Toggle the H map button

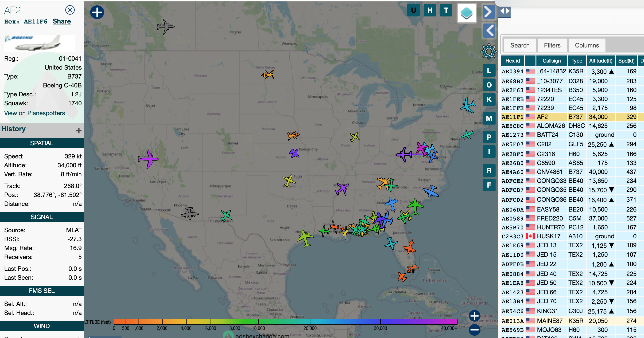click(x=430, y=10)
